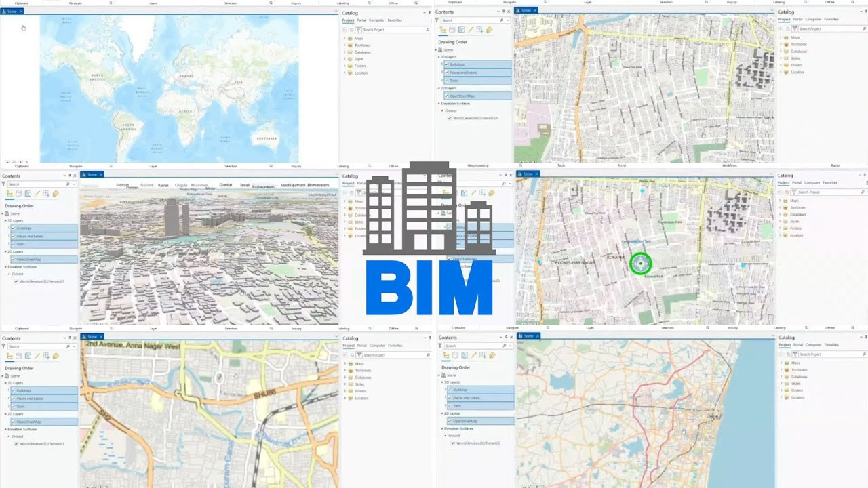Select List By Snapping icon in 3D buildings window

click(46, 193)
